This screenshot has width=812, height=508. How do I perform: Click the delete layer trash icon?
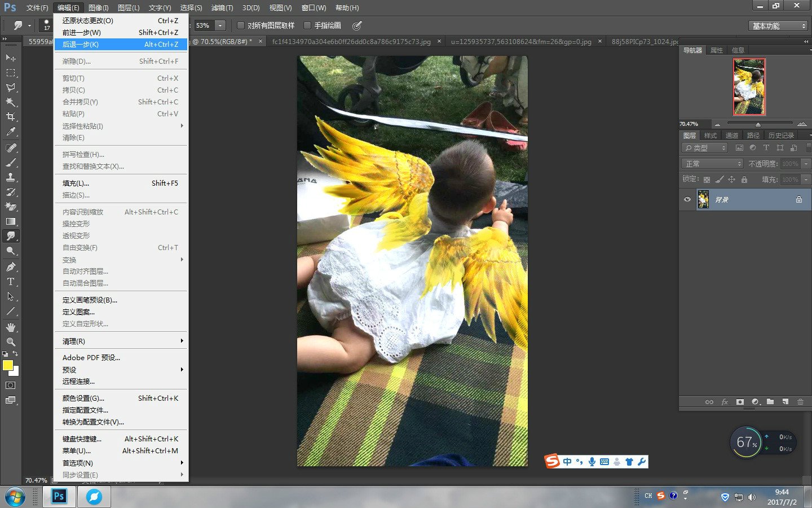tap(800, 402)
